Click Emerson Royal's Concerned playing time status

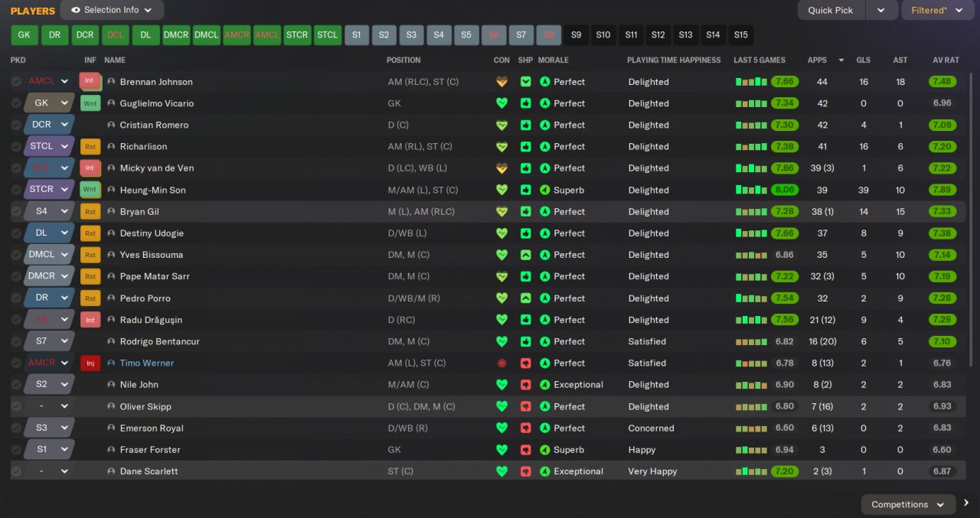click(651, 428)
